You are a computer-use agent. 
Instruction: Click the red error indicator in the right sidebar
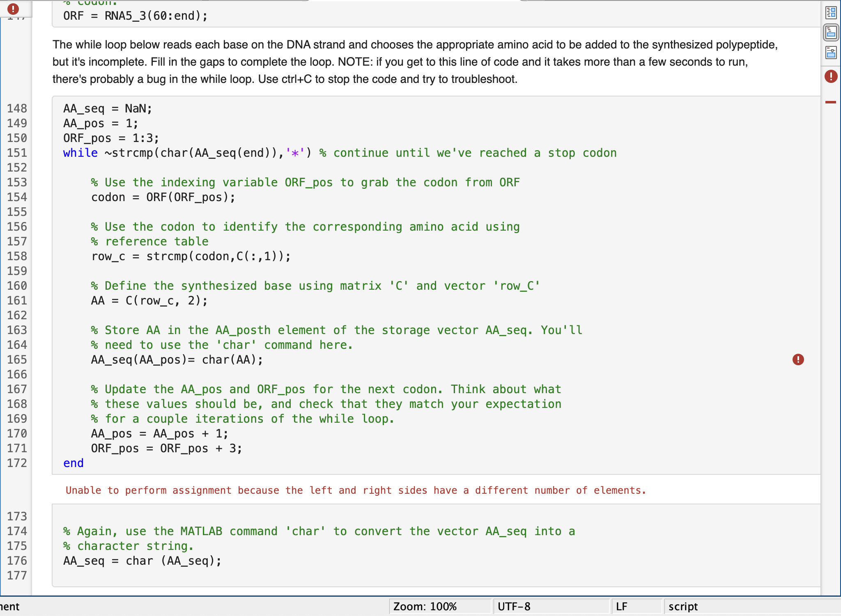[831, 76]
